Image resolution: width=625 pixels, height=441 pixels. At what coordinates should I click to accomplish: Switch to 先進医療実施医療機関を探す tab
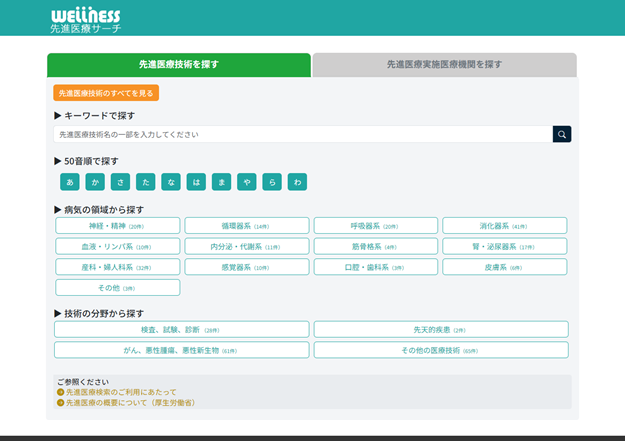444,65
